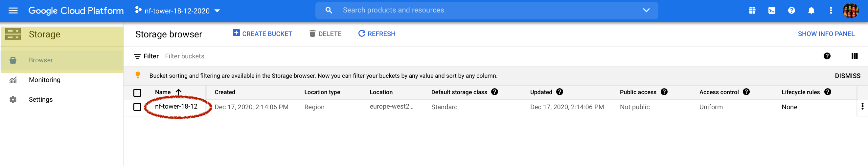
Task: Click help icon next to Public access
Action: [664, 92]
